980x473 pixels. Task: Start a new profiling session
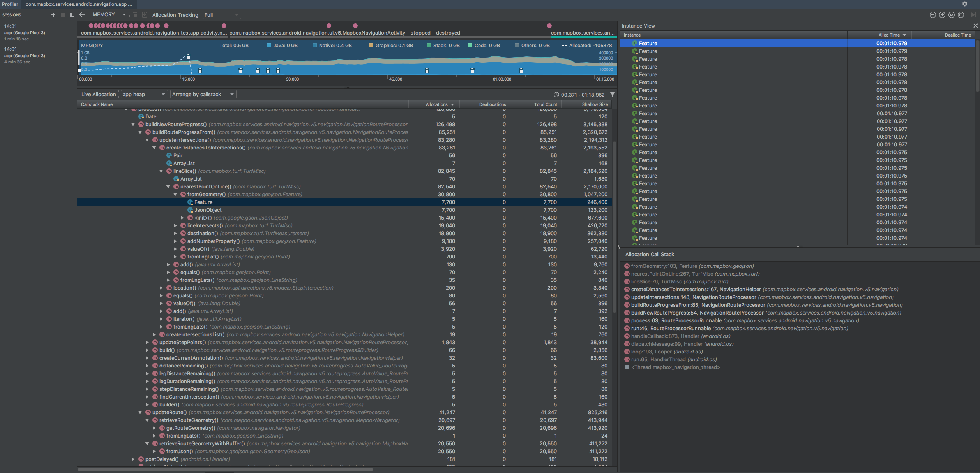click(53, 15)
